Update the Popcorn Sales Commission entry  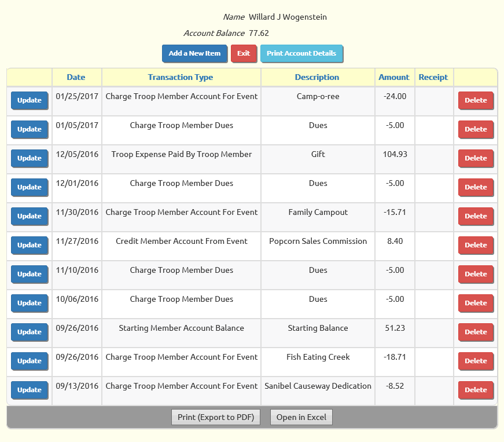30,245
